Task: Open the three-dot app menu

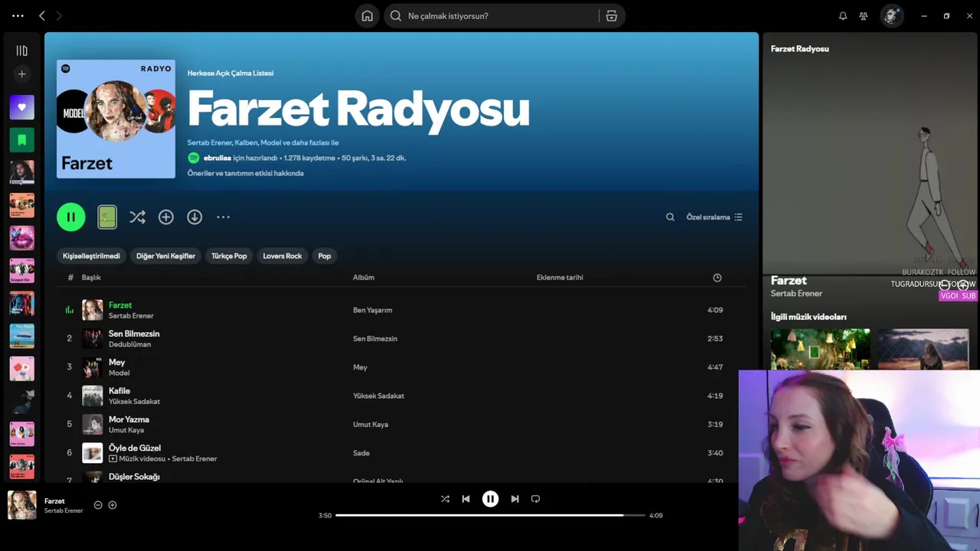Action: click(18, 15)
